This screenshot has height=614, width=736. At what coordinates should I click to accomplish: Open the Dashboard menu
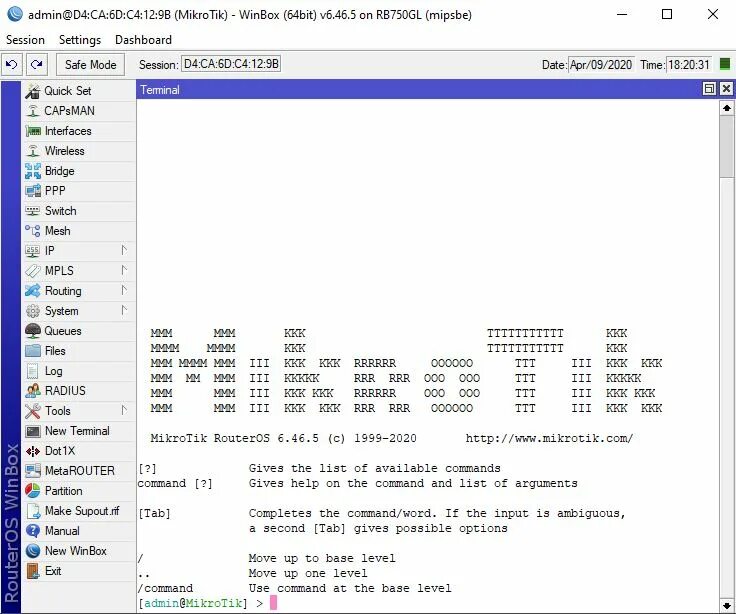pos(143,40)
